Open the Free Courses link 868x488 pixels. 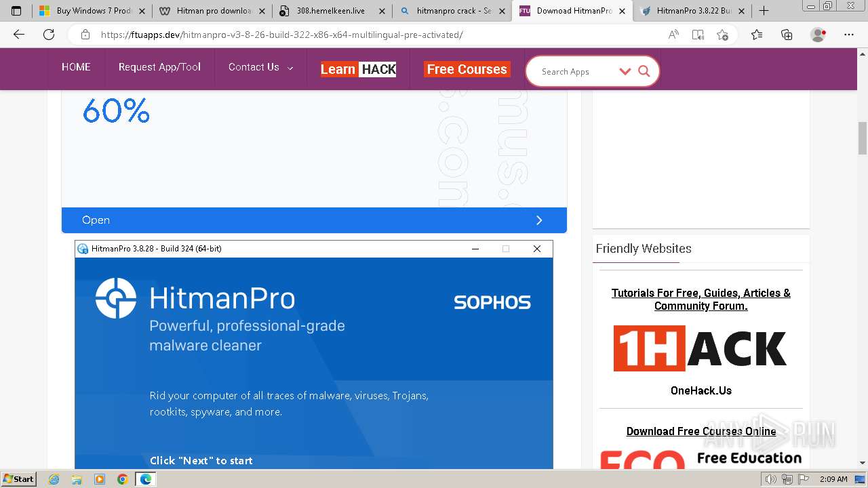467,69
